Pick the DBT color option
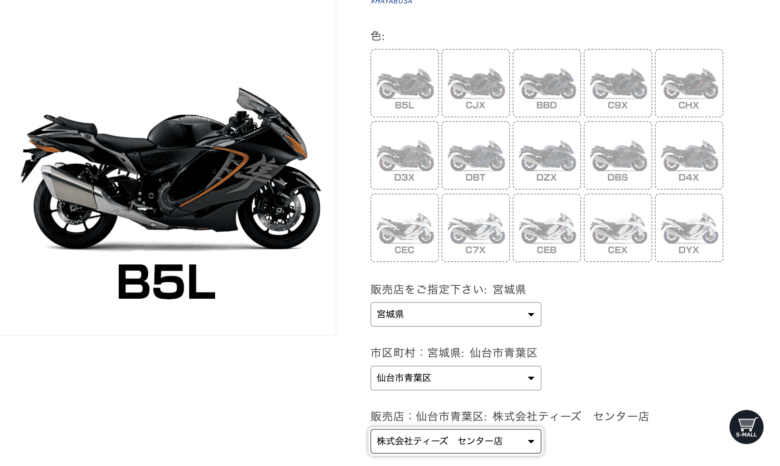This screenshot has width=780, height=466. 476,155
